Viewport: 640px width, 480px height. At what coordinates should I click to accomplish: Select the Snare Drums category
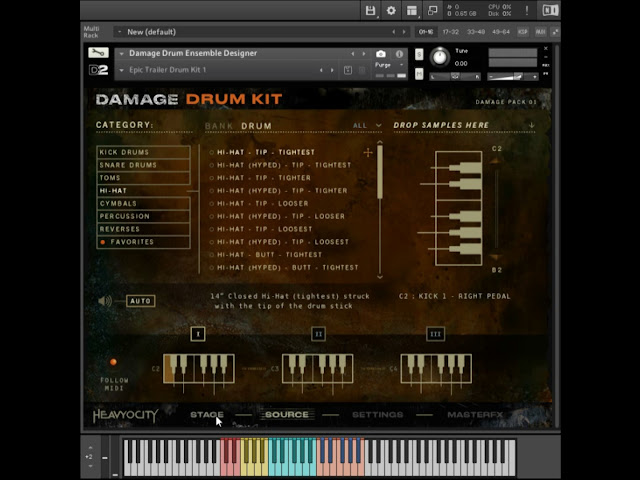143,165
